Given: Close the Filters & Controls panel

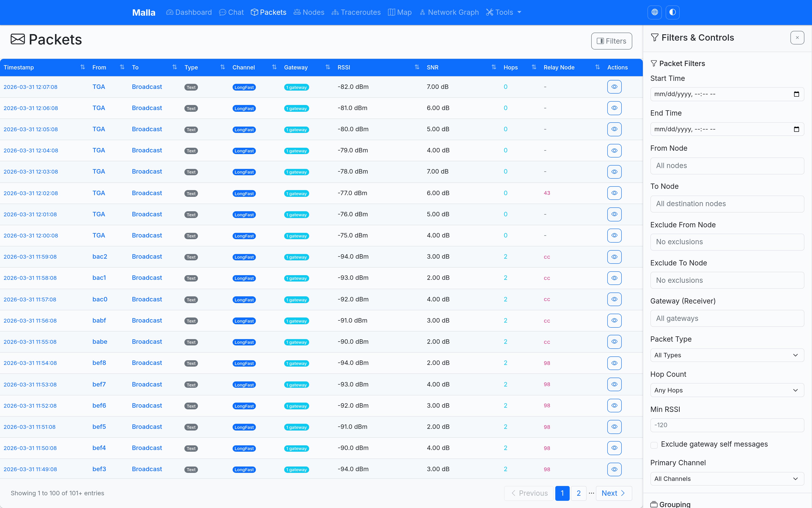Looking at the screenshot, I should 797,38.
